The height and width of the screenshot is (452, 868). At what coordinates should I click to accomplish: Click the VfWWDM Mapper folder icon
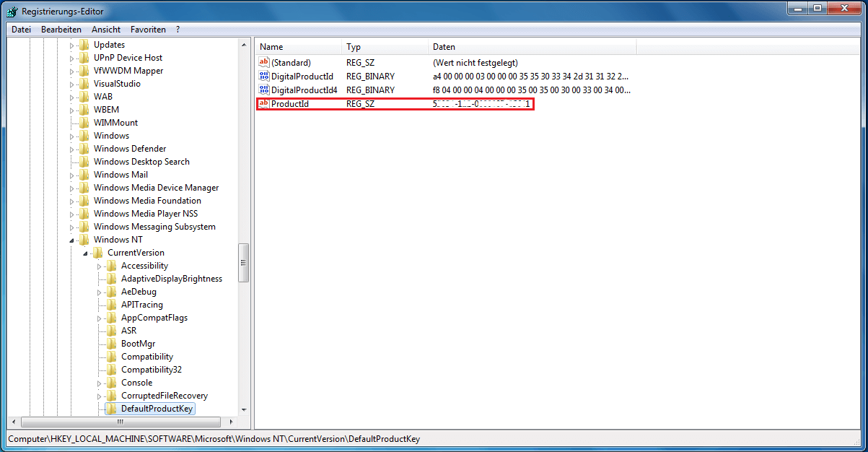[x=84, y=71]
